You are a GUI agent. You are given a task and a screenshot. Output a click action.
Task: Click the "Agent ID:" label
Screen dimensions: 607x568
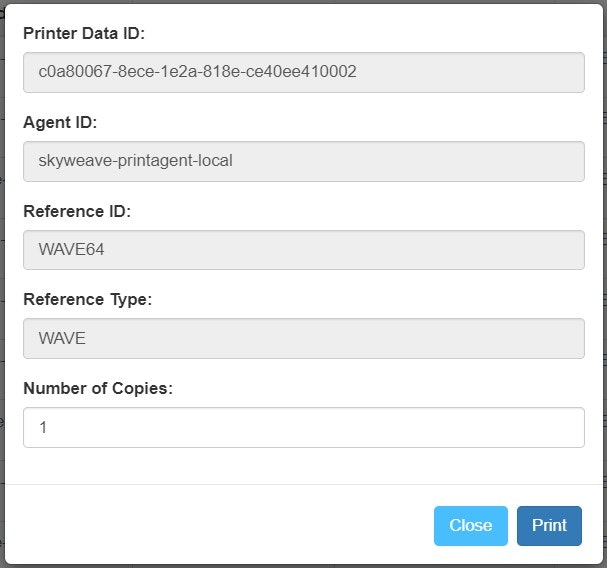[60, 122]
